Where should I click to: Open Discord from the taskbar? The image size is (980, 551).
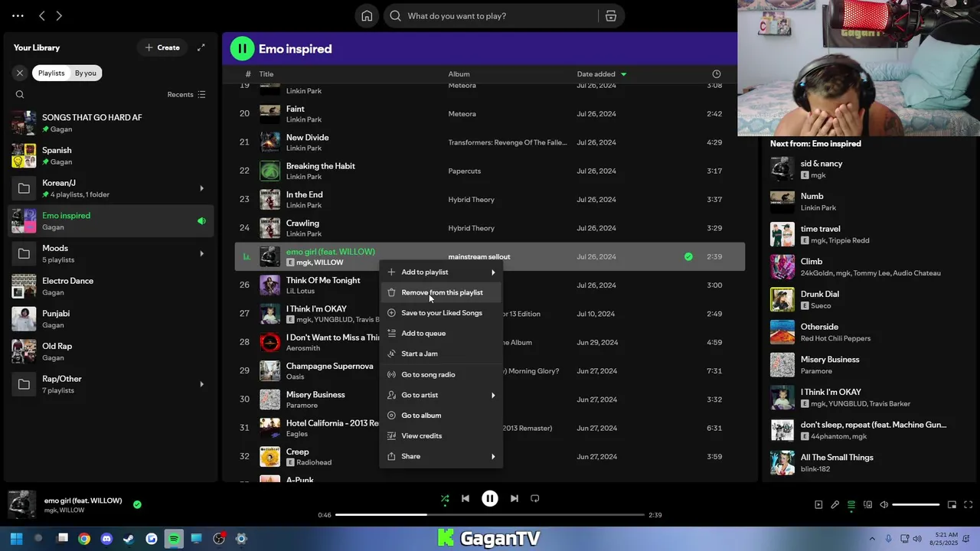(x=106, y=539)
